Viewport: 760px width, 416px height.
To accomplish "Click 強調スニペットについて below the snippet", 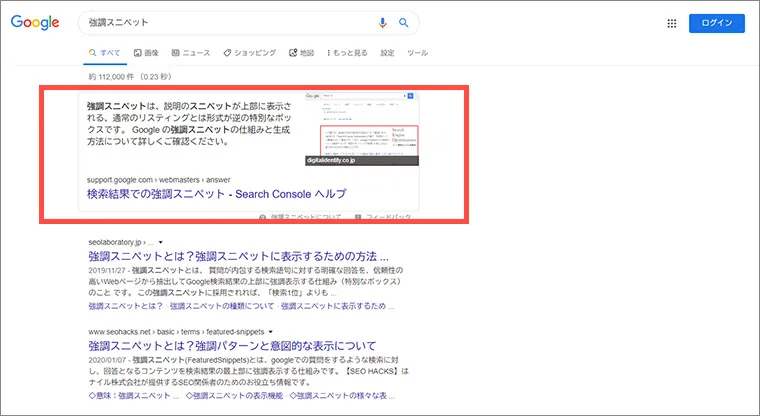I will tap(301, 217).
